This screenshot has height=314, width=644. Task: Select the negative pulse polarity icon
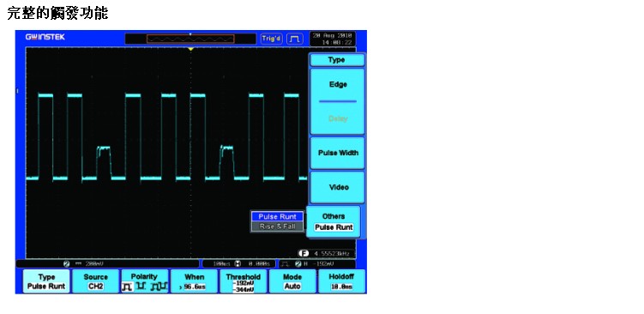pyautogui.click(x=141, y=286)
